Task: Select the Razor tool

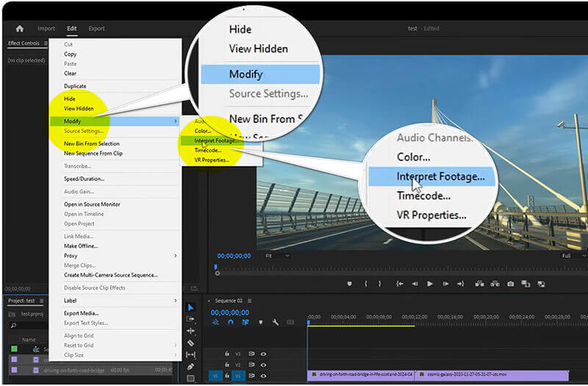Action: [x=190, y=343]
